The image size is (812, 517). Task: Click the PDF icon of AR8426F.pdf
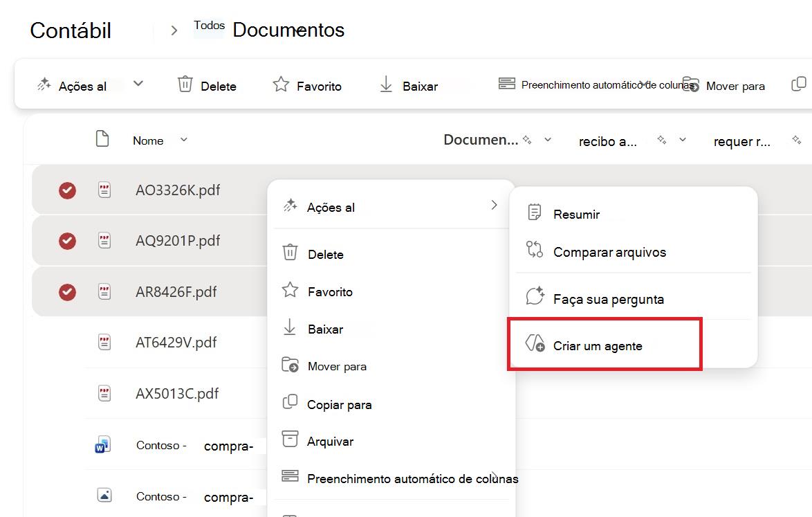click(x=104, y=291)
